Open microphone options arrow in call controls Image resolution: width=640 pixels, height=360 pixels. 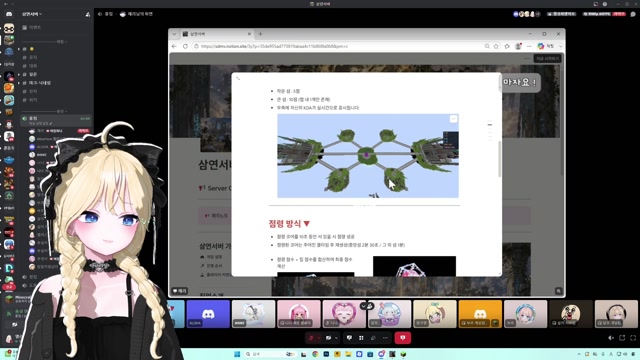[318, 338]
